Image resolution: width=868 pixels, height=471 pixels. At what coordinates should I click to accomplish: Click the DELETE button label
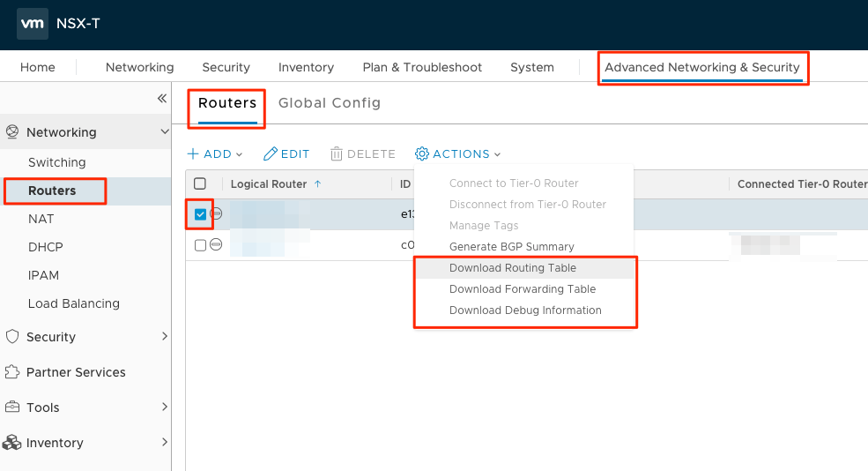click(371, 154)
